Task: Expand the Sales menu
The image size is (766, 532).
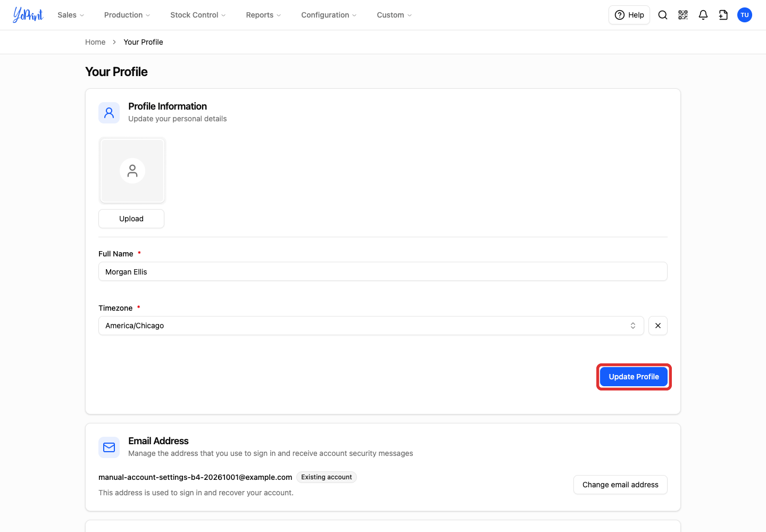Action: coord(71,15)
